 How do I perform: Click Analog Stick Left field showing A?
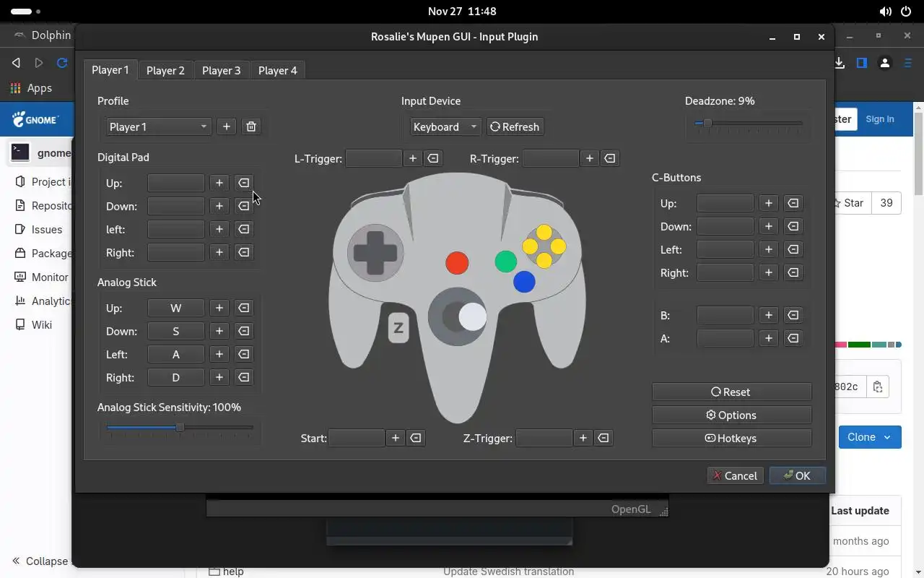pos(175,354)
